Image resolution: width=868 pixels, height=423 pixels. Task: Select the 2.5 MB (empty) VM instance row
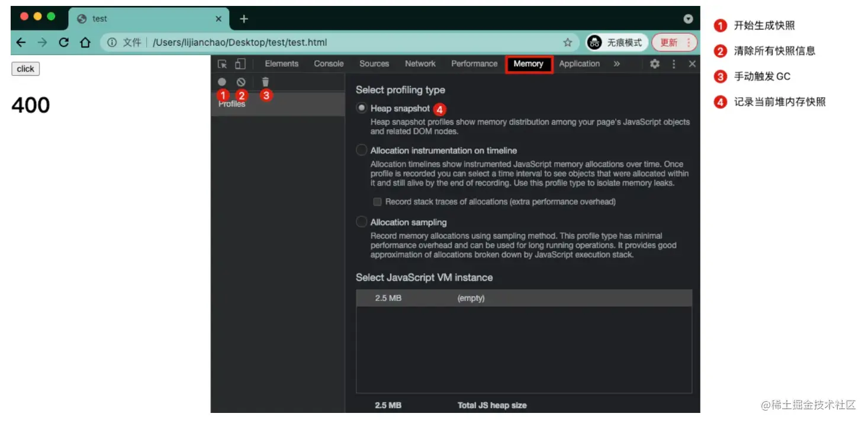pos(524,298)
